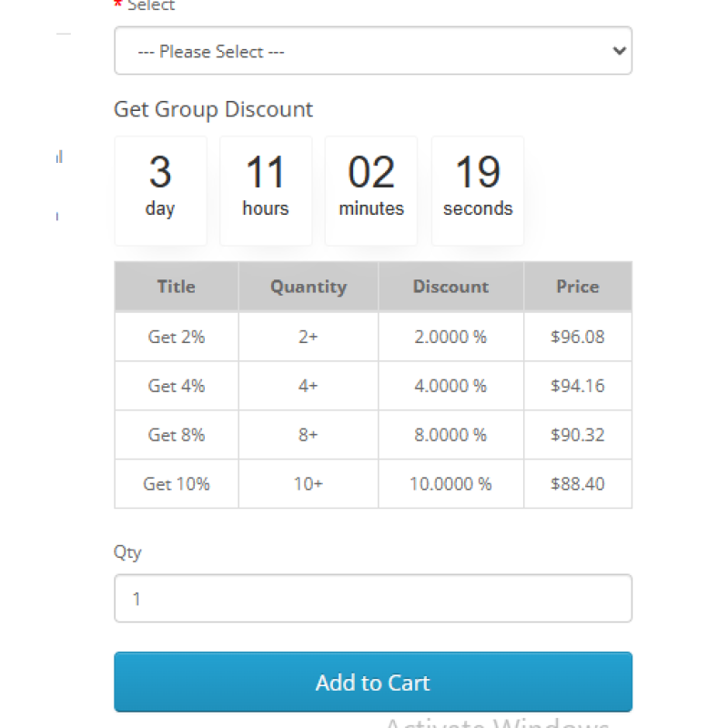
Task: Click the dropdown chevron arrow
Action: pyautogui.click(x=620, y=51)
